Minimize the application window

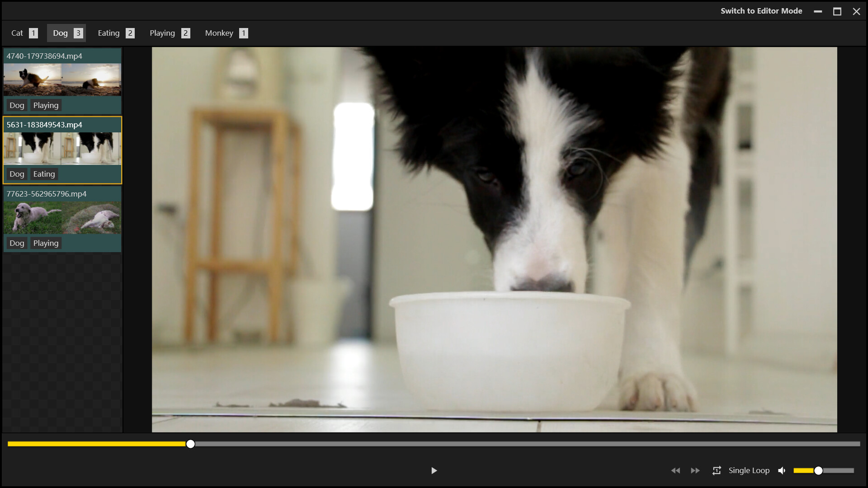[818, 11]
